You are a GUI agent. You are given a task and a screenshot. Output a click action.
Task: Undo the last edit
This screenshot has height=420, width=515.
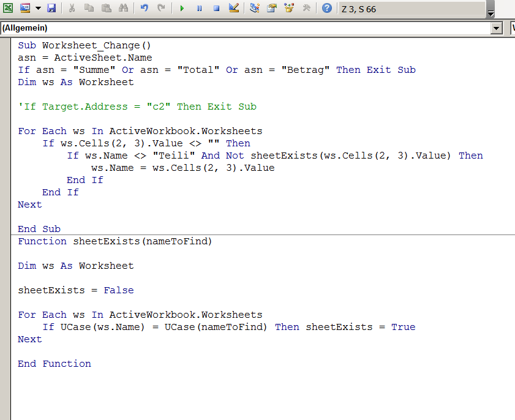144,8
